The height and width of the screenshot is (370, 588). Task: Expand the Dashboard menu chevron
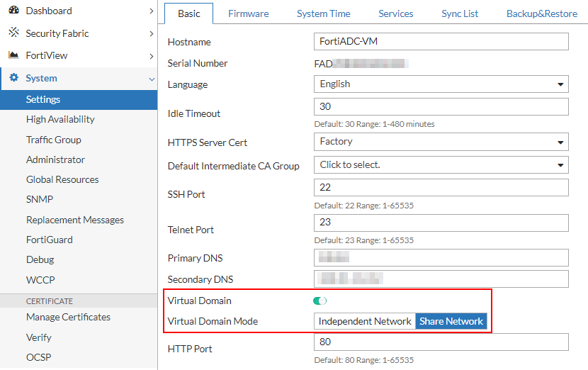152,11
